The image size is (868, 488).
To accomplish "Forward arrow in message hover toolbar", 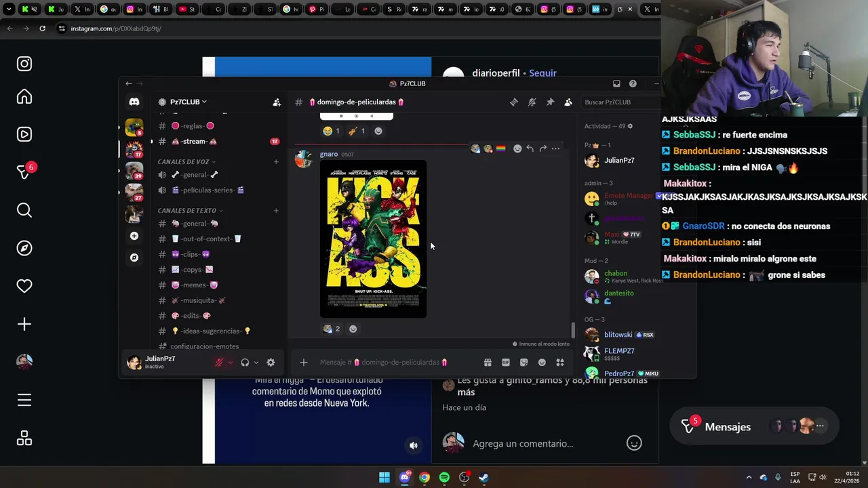I will click(542, 148).
